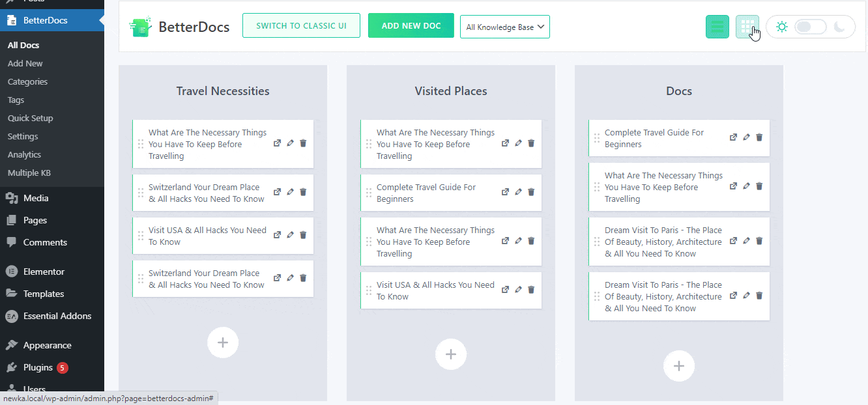This screenshot has height=405, width=868.
Task: Click drag handle of 'Visit USA' in Travel Necessities
Action: pyautogui.click(x=141, y=236)
